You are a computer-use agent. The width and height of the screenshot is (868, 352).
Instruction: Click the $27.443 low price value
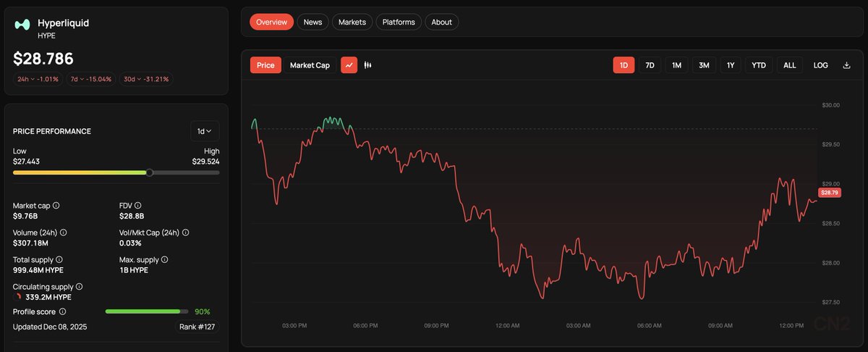click(x=26, y=162)
